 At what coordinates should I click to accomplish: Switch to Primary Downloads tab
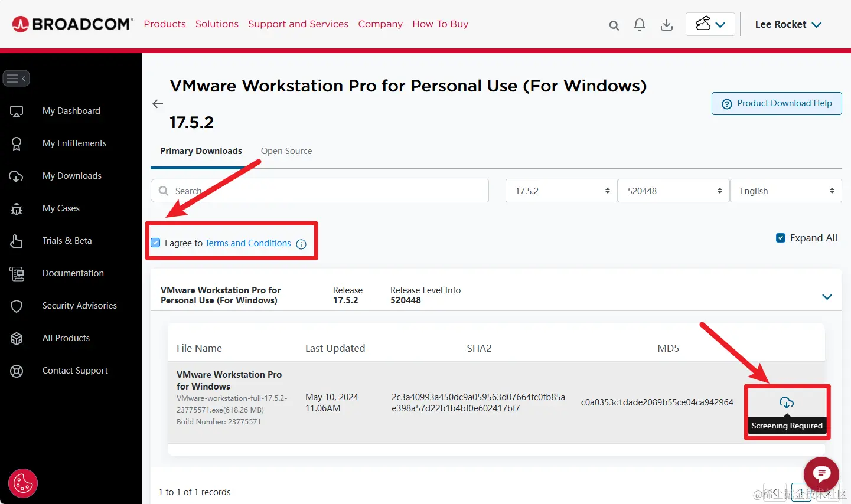(201, 151)
